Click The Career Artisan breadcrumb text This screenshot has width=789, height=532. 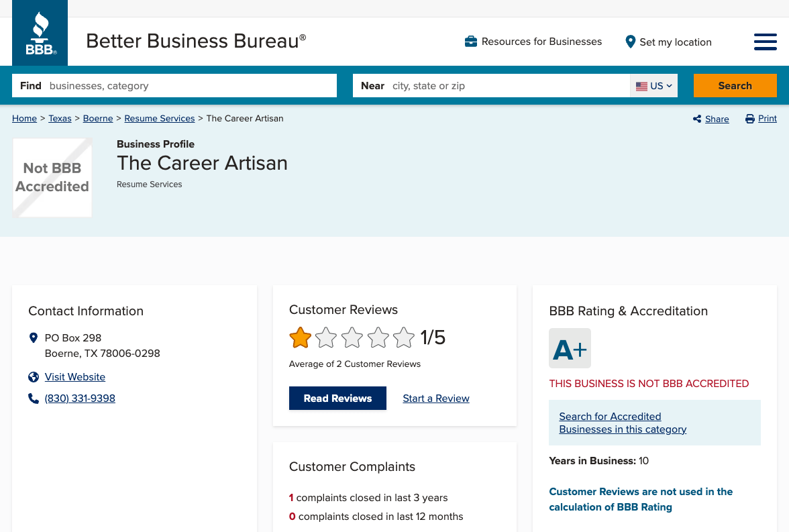[x=245, y=118]
